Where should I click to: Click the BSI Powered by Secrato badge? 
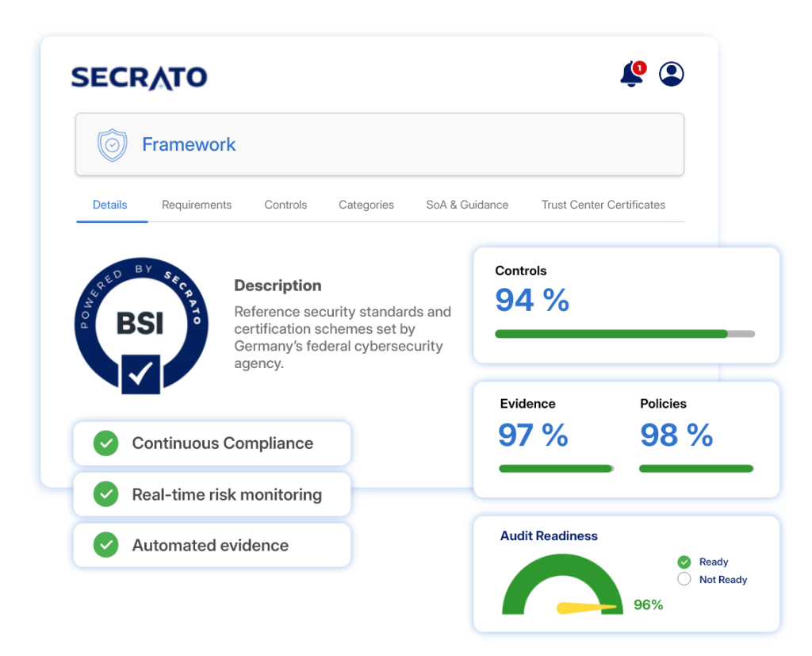coord(141,326)
